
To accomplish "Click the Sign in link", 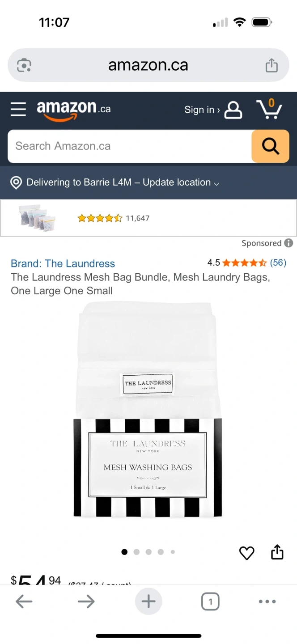I will click(202, 110).
